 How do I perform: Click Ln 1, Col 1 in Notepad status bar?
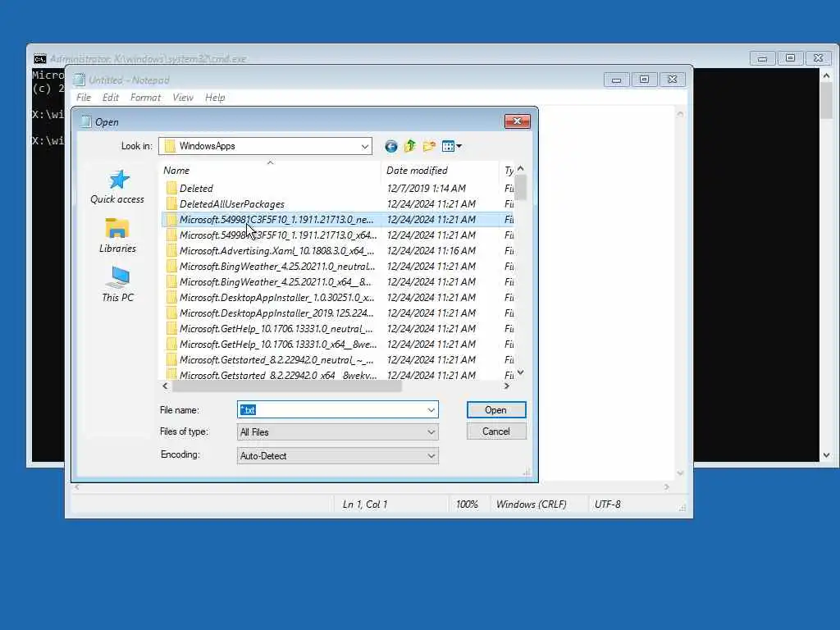click(x=365, y=504)
